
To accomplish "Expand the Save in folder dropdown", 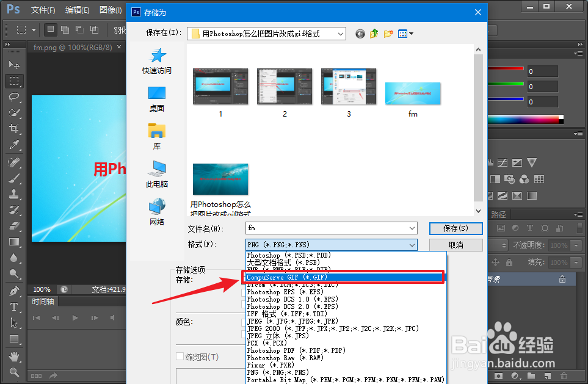I will (x=341, y=34).
